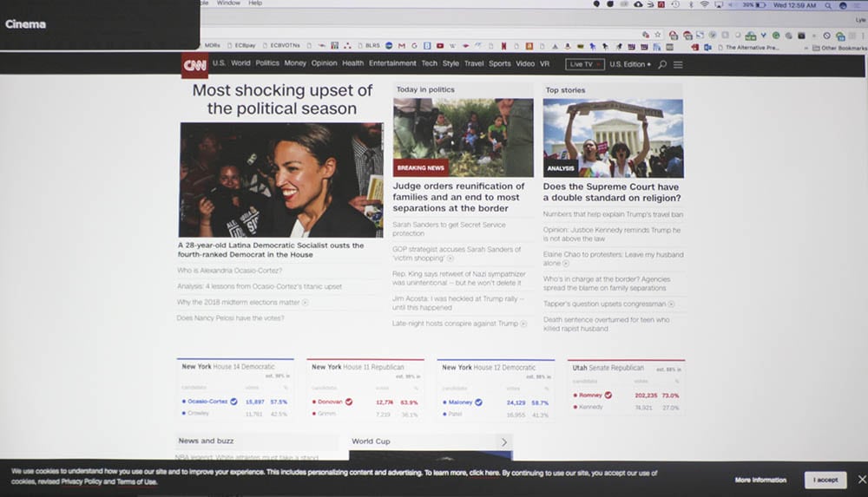
Task: Open the Tech section
Action: (429, 63)
